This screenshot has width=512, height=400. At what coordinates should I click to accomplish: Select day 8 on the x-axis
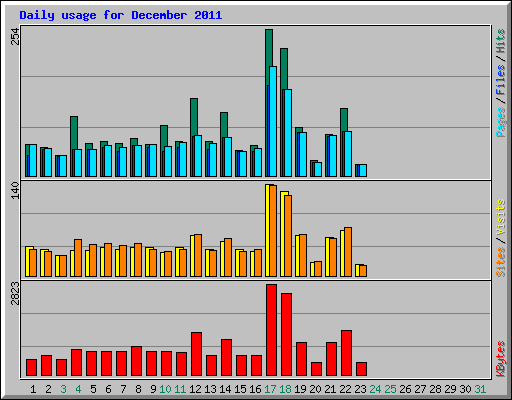(x=138, y=389)
